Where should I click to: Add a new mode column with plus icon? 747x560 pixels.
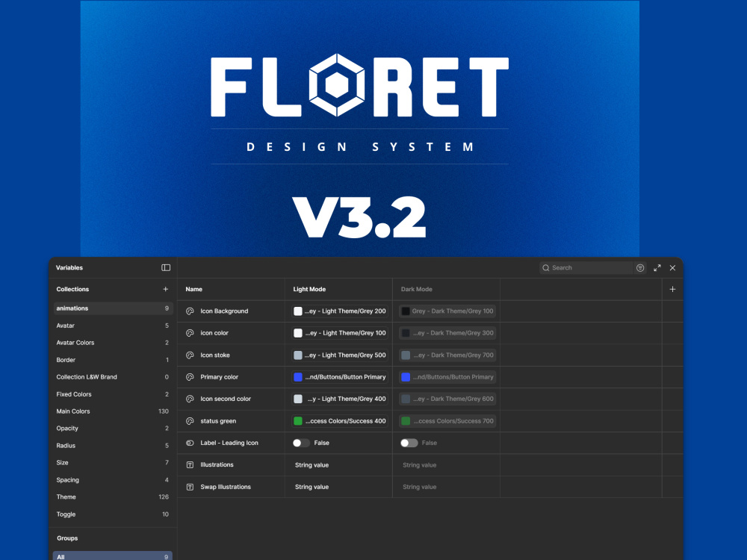[673, 289]
